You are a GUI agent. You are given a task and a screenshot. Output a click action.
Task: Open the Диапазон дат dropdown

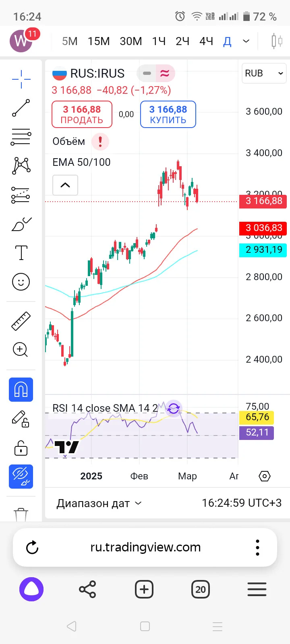point(99,503)
